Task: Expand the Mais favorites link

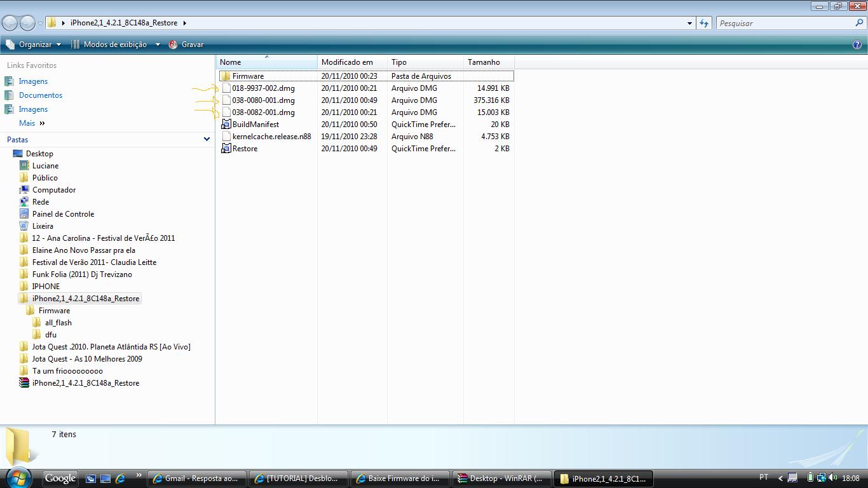Action: coord(32,123)
